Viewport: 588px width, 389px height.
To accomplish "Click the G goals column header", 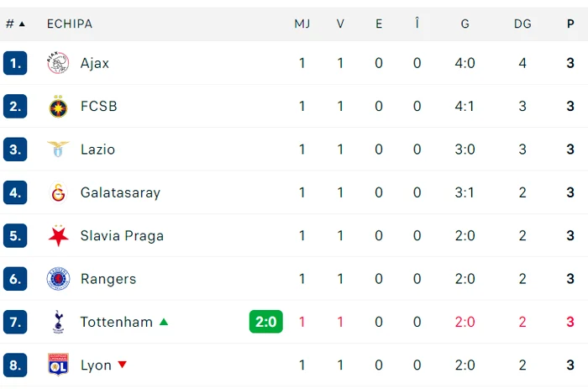I will point(465,24).
